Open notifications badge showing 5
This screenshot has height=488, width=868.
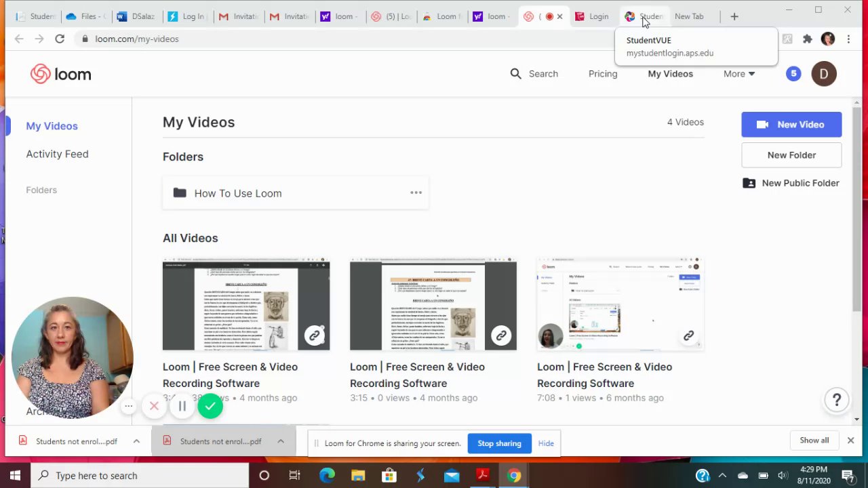[793, 73]
